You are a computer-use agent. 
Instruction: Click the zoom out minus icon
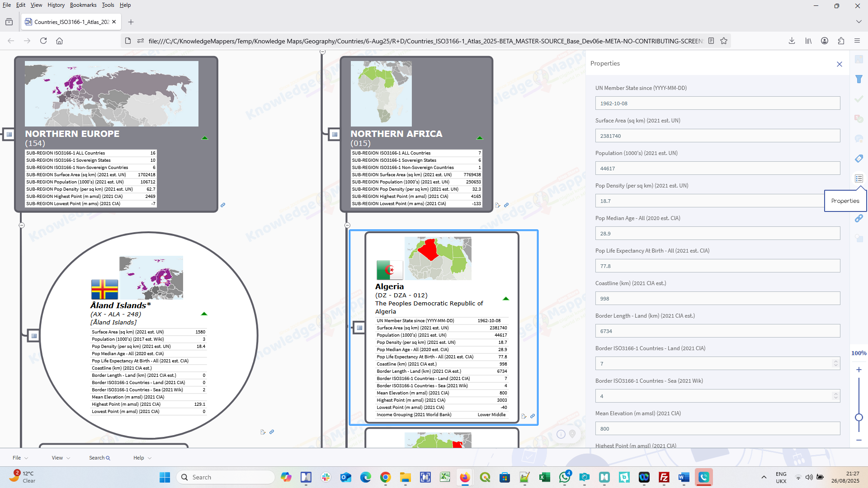[859, 440]
